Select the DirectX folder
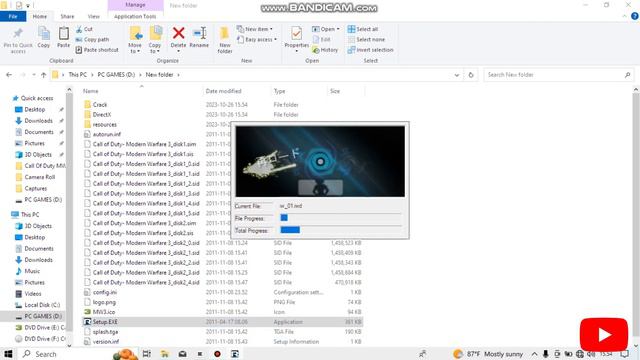 pyautogui.click(x=102, y=115)
